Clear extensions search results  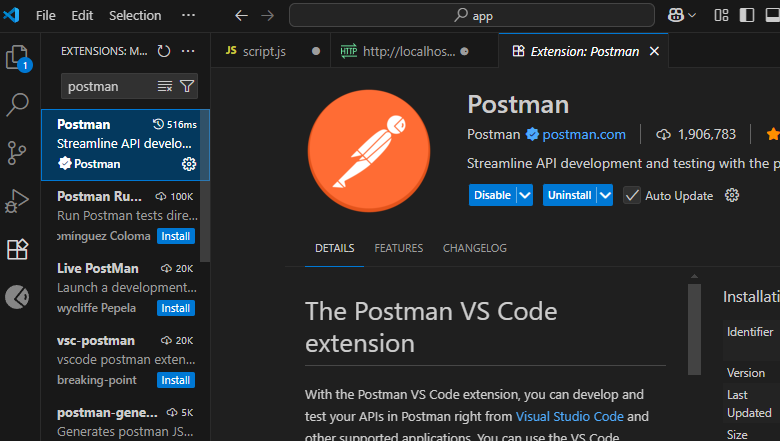tap(165, 87)
